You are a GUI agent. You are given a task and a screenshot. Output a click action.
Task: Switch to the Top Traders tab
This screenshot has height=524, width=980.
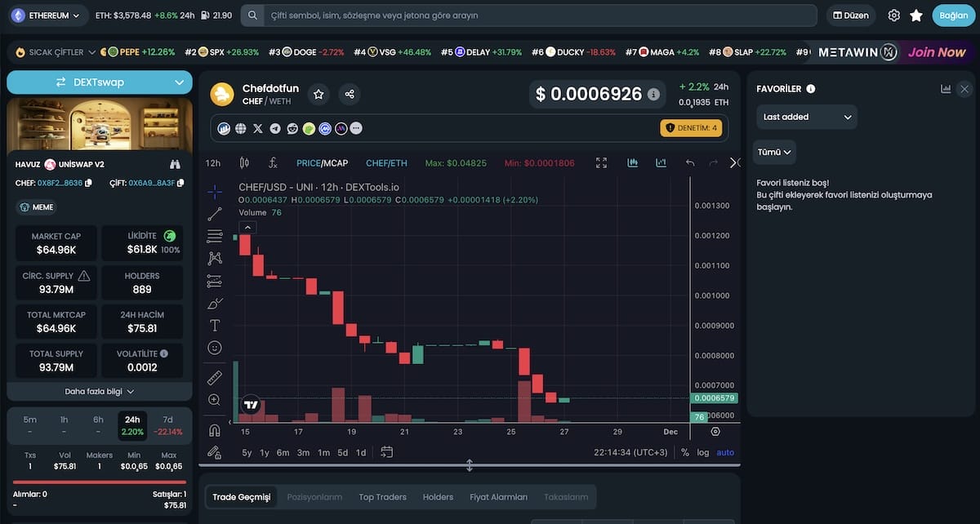click(382, 497)
